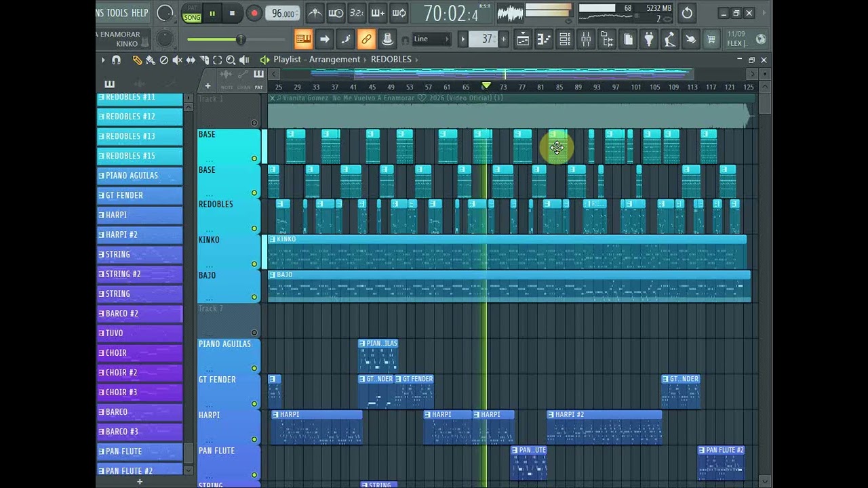Open the Playlist view icon
This screenshot has width=868, height=488.
click(523, 39)
